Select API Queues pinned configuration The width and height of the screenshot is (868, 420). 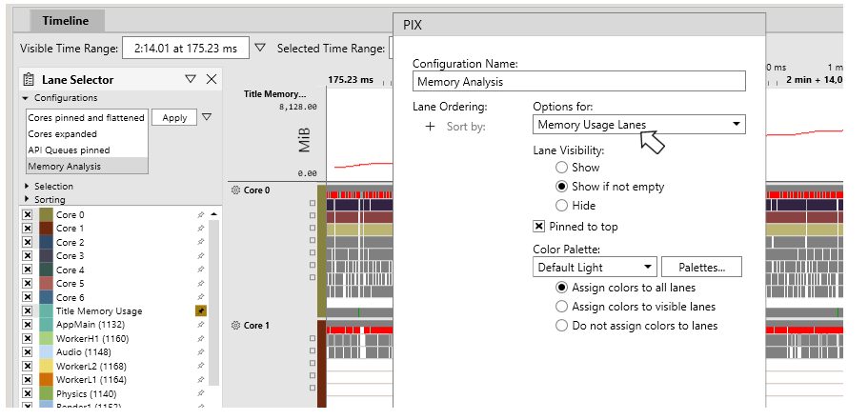87,150
